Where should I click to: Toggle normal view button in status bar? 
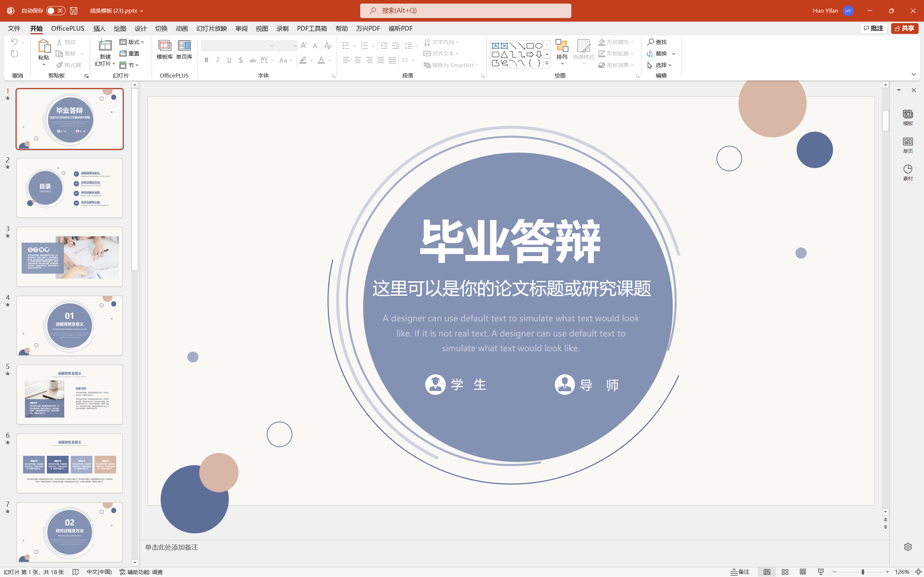tap(767, 572)
